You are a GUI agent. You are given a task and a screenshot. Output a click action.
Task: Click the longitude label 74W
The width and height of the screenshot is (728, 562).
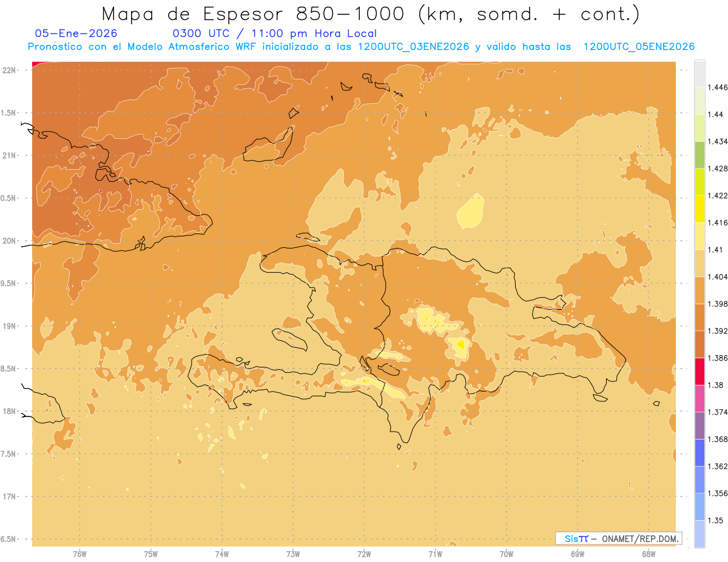pos(222,555)
